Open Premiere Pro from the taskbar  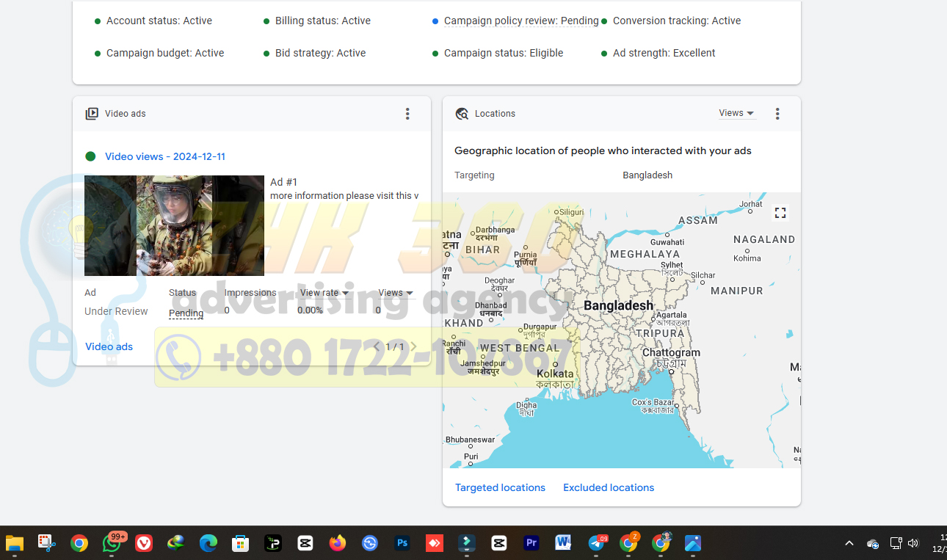coord(531,543)
